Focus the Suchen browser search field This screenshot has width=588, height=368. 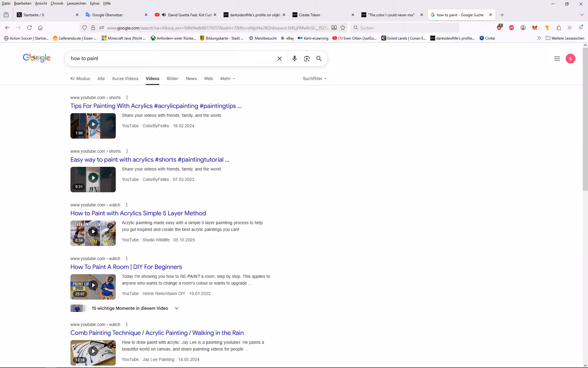[x=405, y=28]
